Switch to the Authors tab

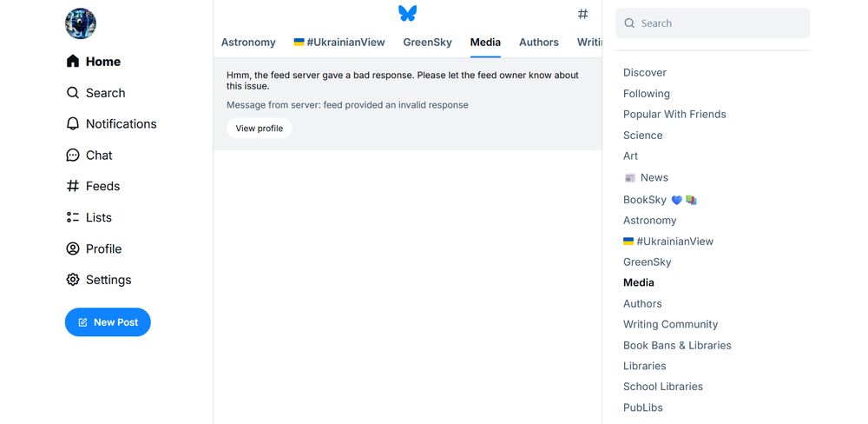click(539, 42)
